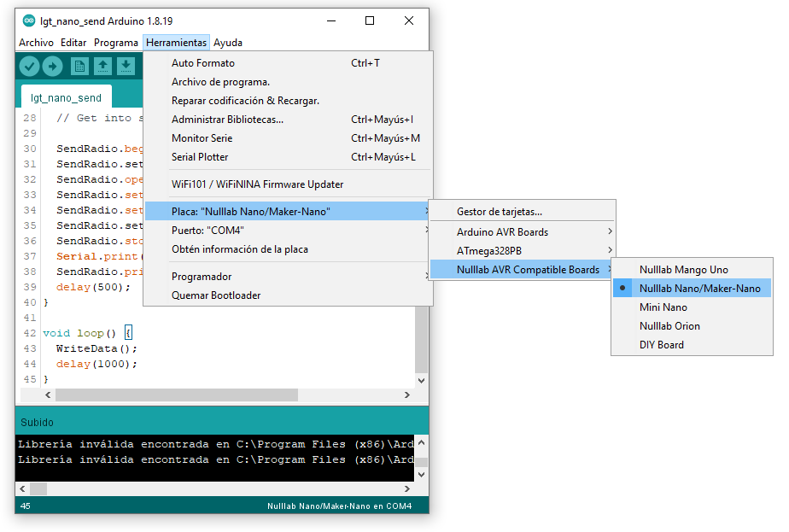Click the Upload arrow toolbar icon
Screen dimensions: 789x532
52,66
